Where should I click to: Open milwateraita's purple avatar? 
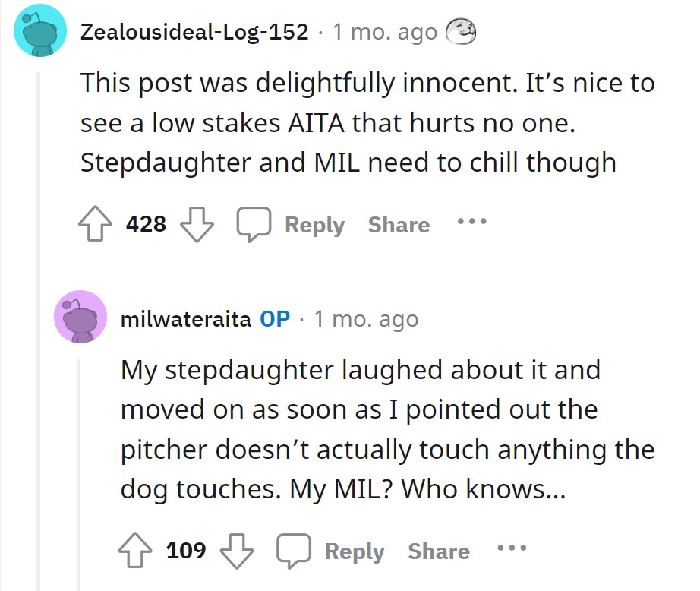[x=80, y=317]
